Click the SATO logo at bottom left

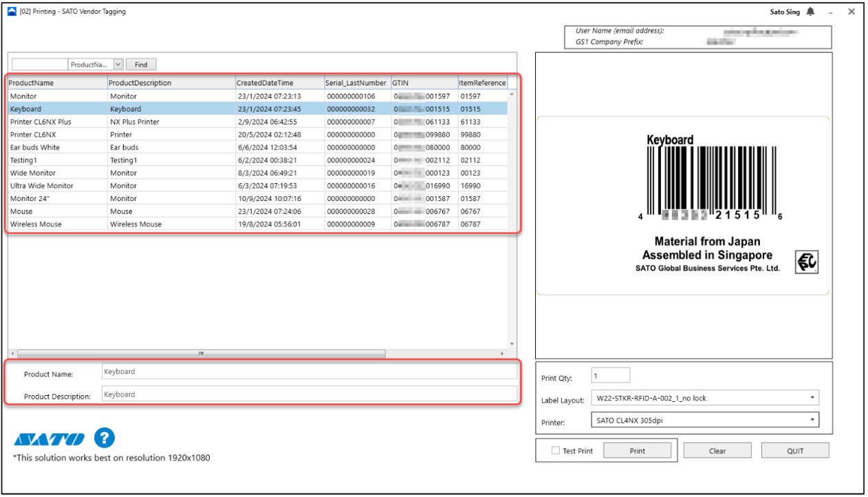click(48, 438)
